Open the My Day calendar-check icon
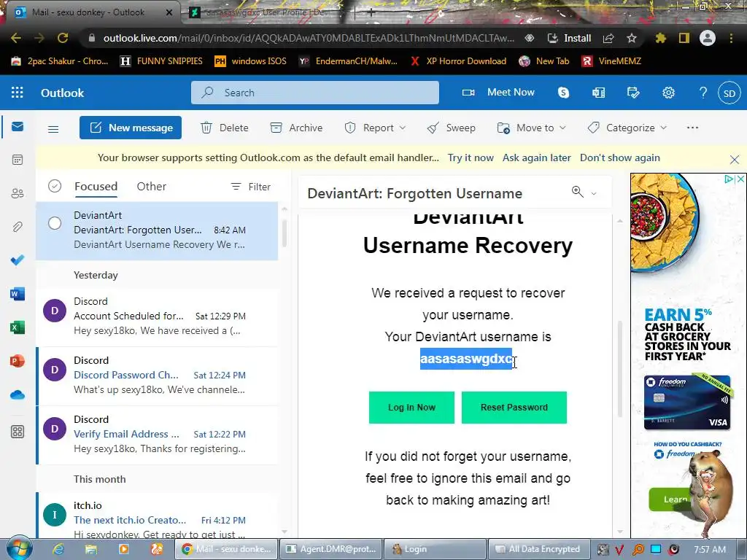 coord(633,93)
